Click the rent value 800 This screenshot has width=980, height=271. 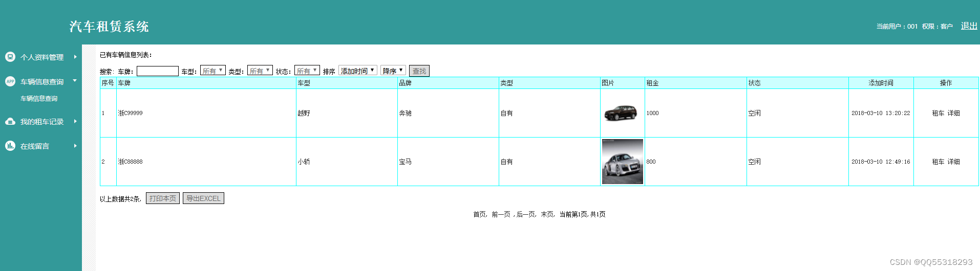651,162
